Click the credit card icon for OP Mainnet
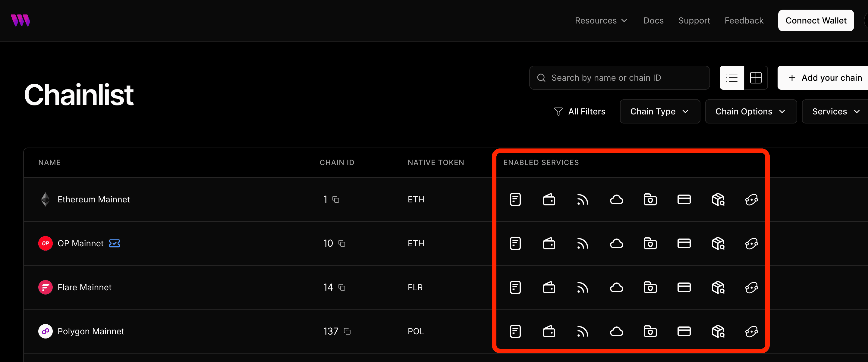 684,243
